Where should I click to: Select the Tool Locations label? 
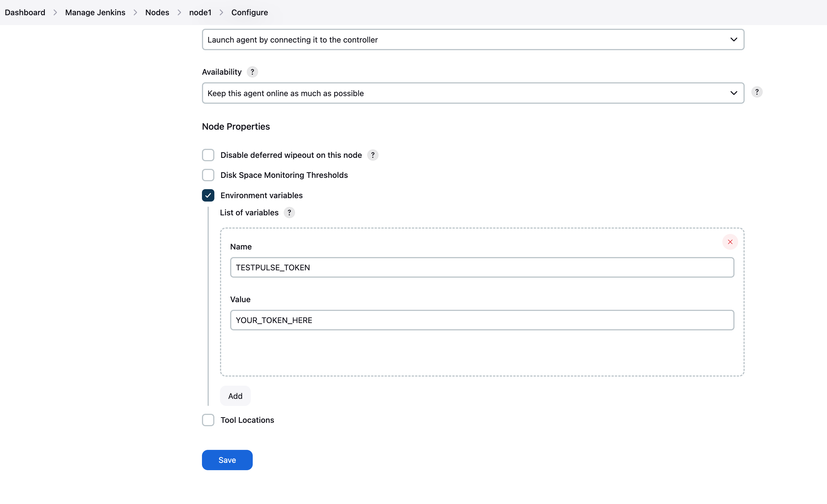[x=247, y=420]
